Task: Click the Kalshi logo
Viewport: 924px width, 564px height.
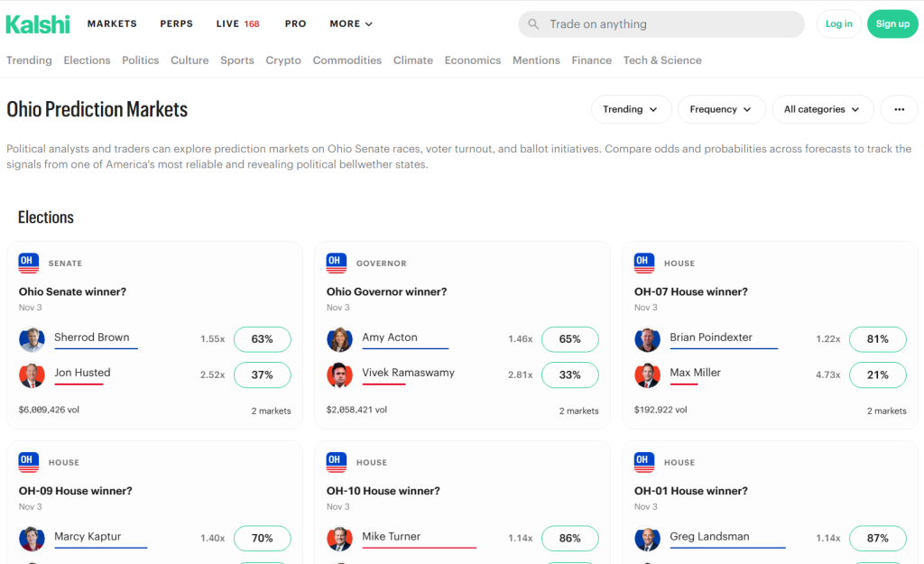Action: [38, 24]
